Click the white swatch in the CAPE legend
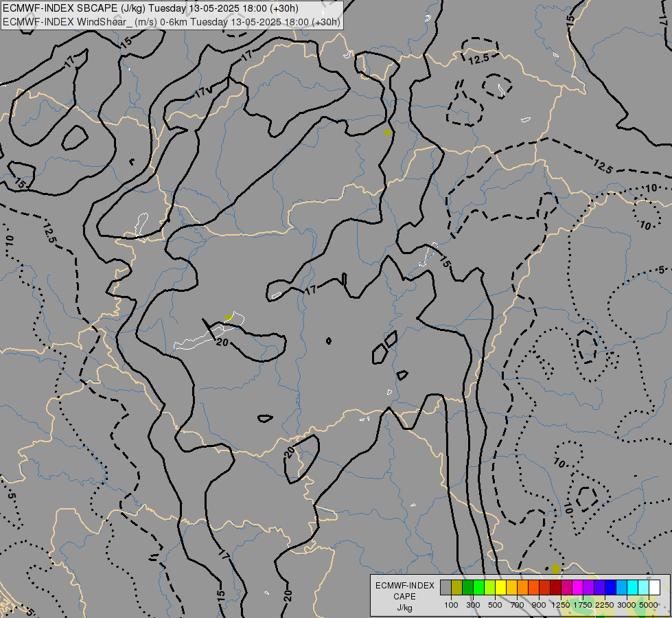The width and height of the screenshot is (672, 618). (x=655, y=587)
